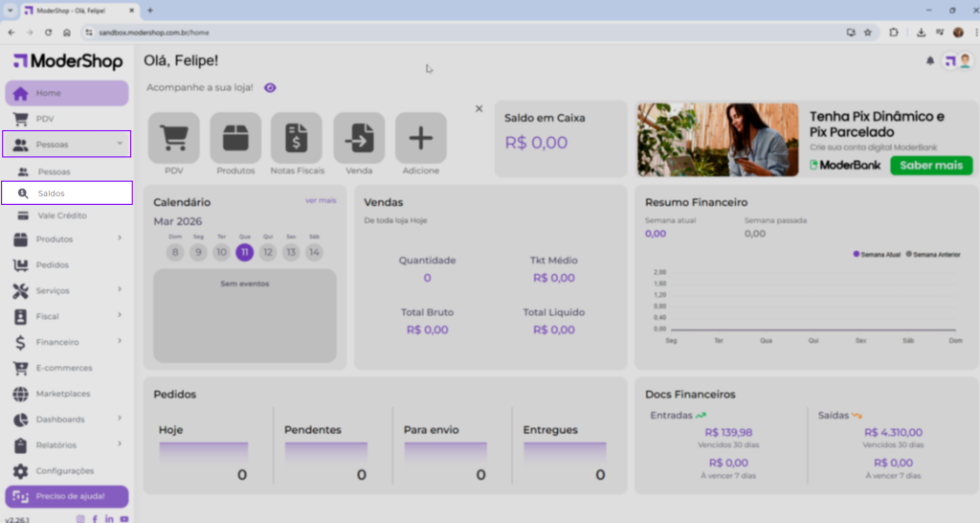Open the Produtos box shortcut

pyautogui.click(x=235, y=138)
